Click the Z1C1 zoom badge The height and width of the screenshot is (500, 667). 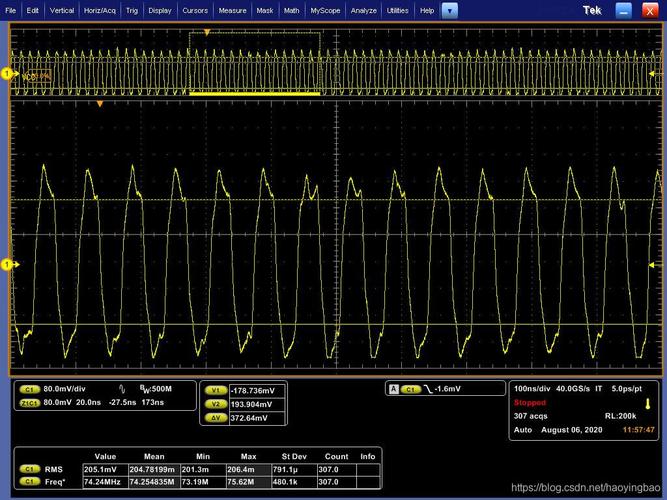tap(30, 403)
